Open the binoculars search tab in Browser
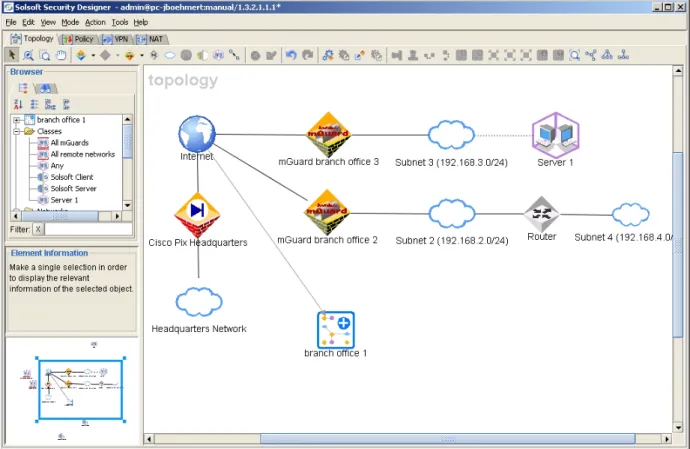 click(x=46, y=88)
